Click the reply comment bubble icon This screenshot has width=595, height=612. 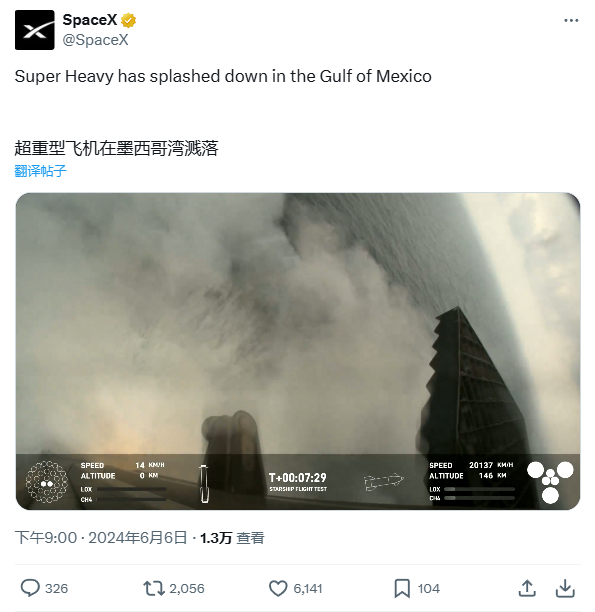(x=30, y=588)
